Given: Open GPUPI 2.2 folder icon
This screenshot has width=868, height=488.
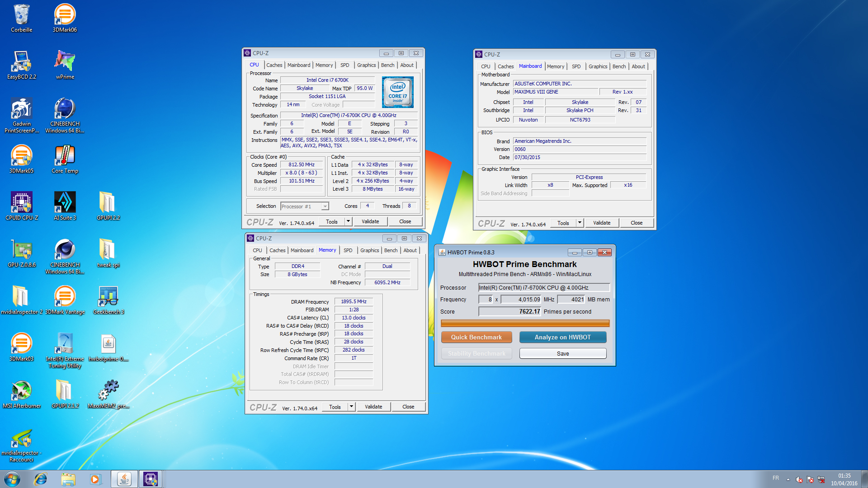Looking at the screenshot, I should coord(108,206).
